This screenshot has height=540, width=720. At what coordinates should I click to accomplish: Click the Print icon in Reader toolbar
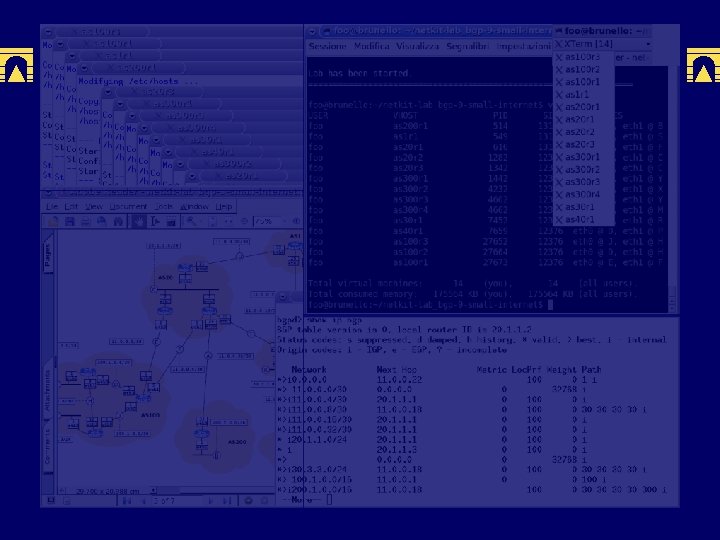(x=85, y=222)
